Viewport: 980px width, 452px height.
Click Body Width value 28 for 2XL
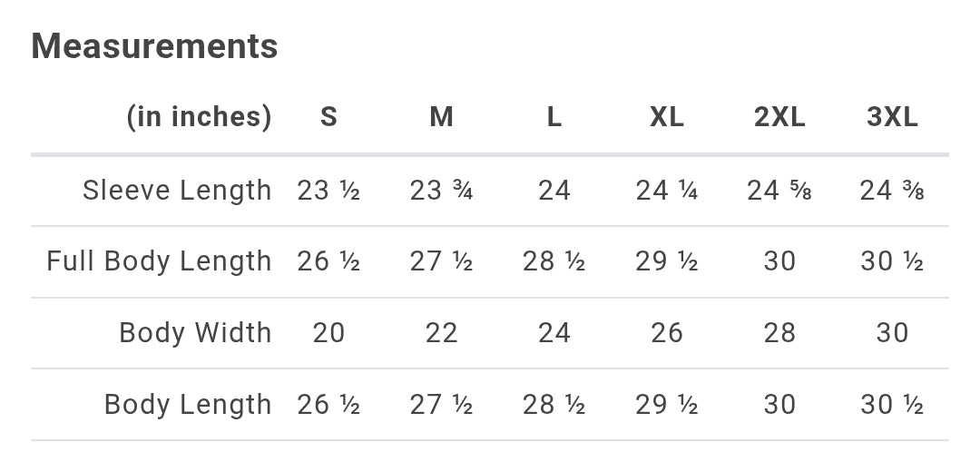tap(779, 333)
